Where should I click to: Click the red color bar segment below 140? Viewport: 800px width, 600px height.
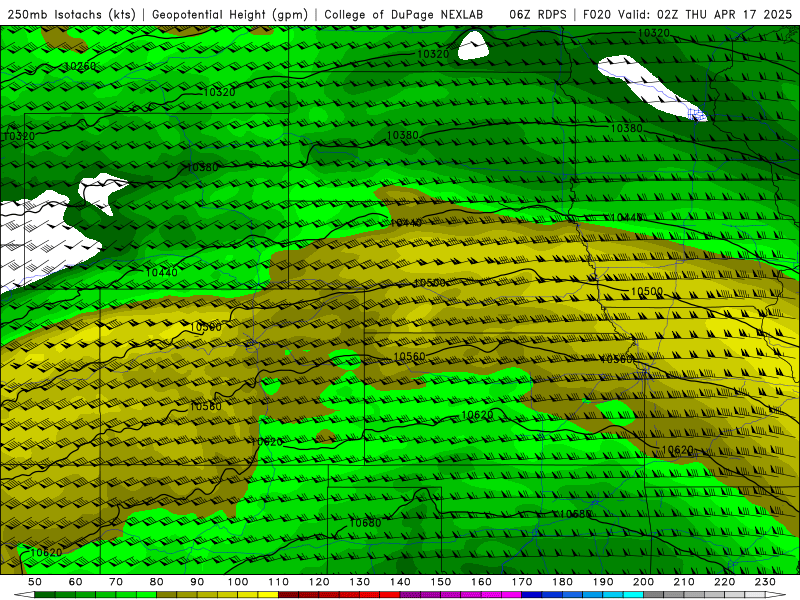tap(390, 595)
